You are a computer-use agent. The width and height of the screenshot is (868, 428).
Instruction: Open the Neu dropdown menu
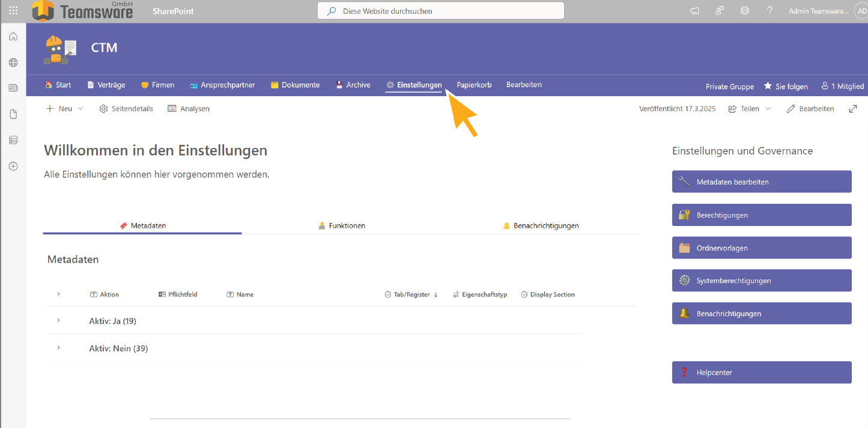click(x=65, y=109)
